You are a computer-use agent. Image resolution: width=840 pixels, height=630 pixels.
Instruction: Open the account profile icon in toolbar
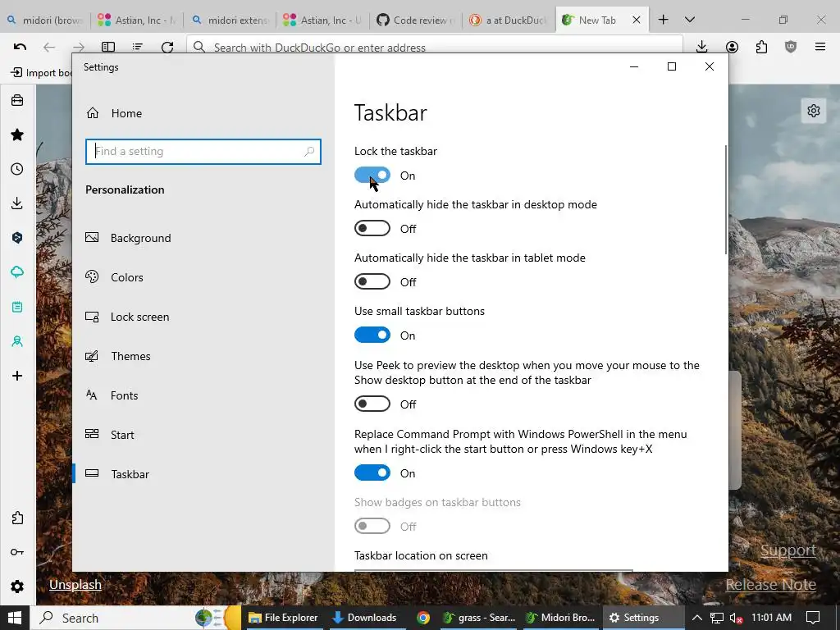point(732,47)
